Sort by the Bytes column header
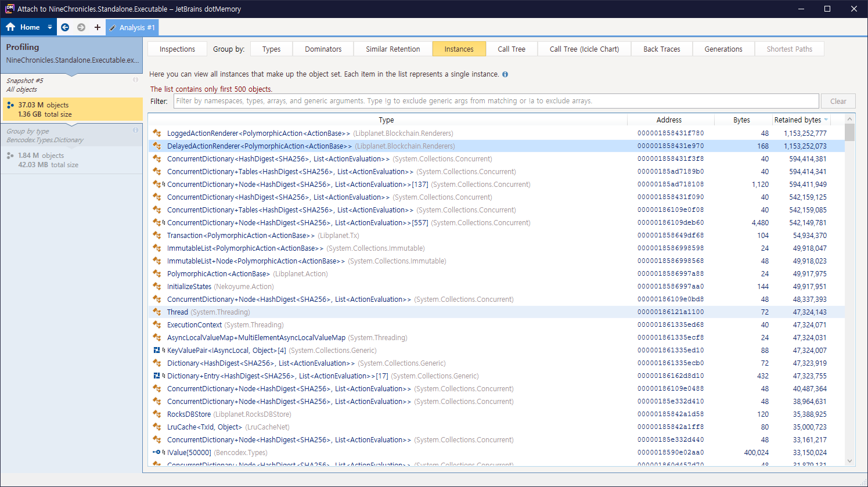The height and width of the screenshot is (487, 868). tap(741, 120)
